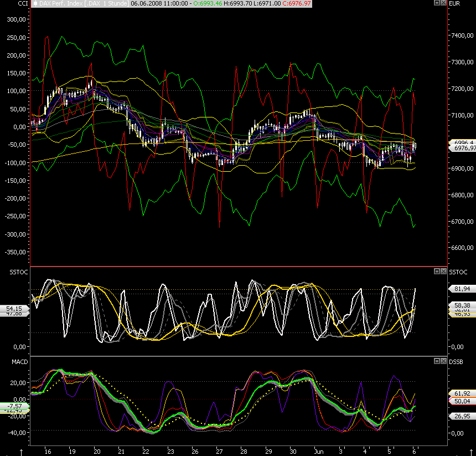Click the DSSB axis label
476x456 pixels.
pyautogui.click(x=456, y=362)
